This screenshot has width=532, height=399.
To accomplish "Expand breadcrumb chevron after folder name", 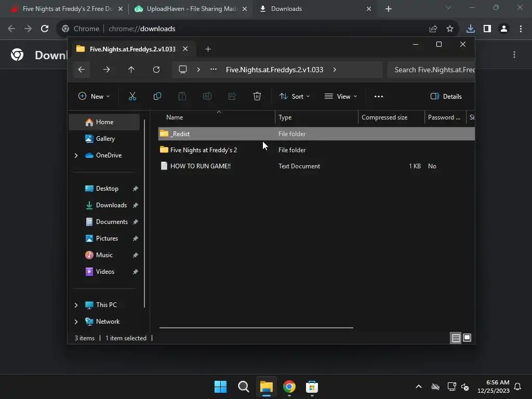I will point(335,70).
